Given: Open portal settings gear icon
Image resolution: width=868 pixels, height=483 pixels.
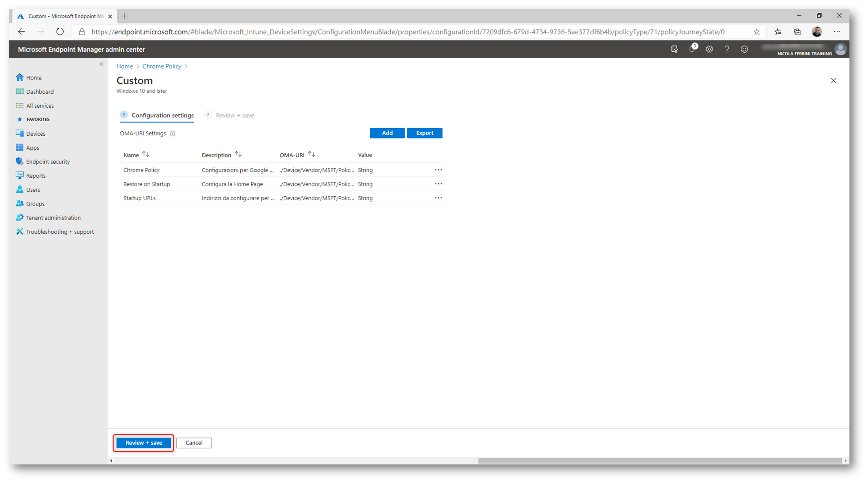Looking at the screenshot, I should 709,49.
